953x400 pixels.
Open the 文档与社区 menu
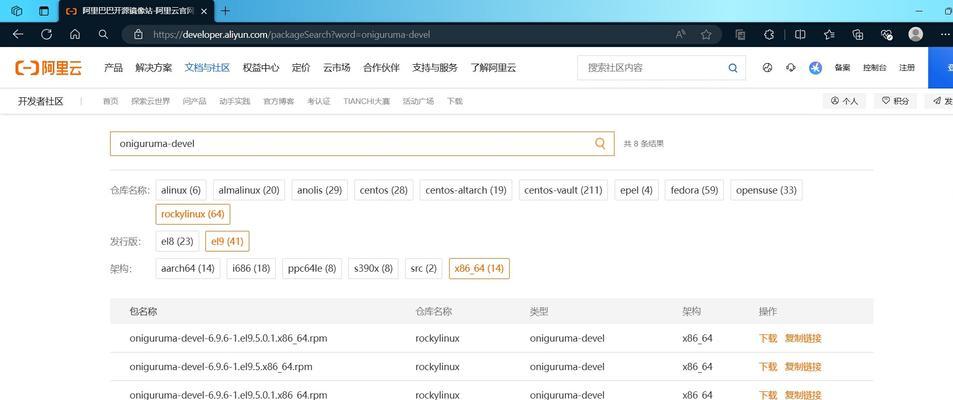(x=207, y=67)
